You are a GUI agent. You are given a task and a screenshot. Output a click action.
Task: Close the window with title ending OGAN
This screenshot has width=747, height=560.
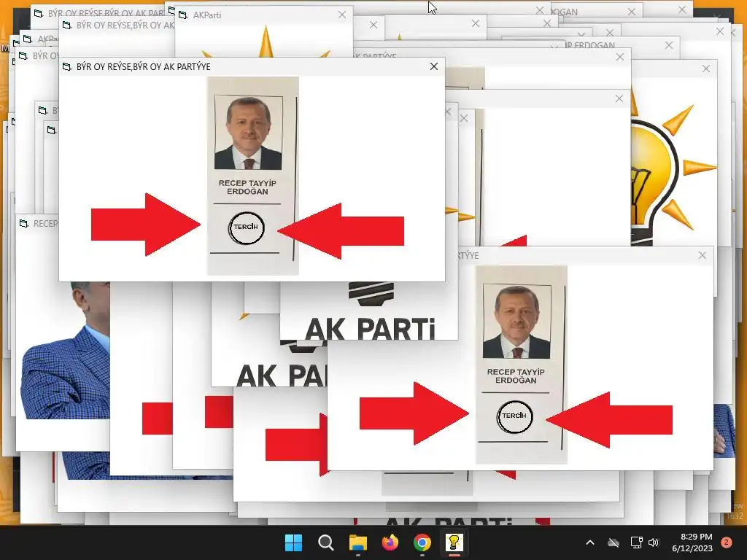pos(632,12)
